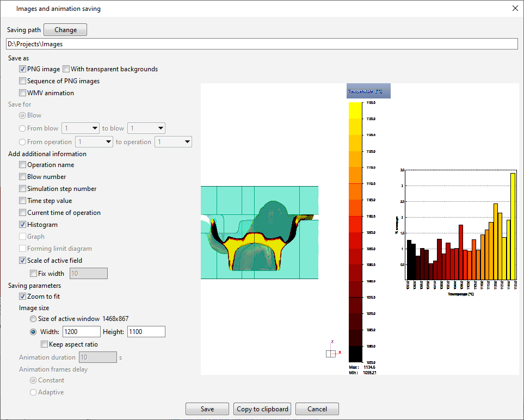Enable the Operation name checkbox
The image size is (524, 420).
tap(23, 165)
